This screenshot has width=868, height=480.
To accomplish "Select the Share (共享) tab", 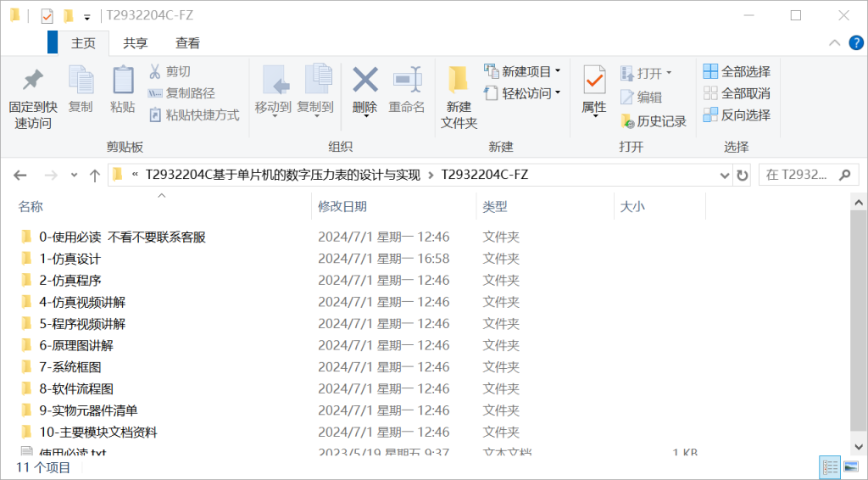I will (x=135, y=43).
